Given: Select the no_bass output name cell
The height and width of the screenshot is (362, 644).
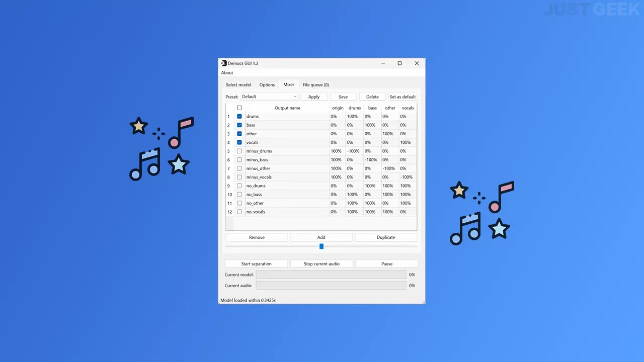Looking at the screenshot, I should (x=287, y=194).
